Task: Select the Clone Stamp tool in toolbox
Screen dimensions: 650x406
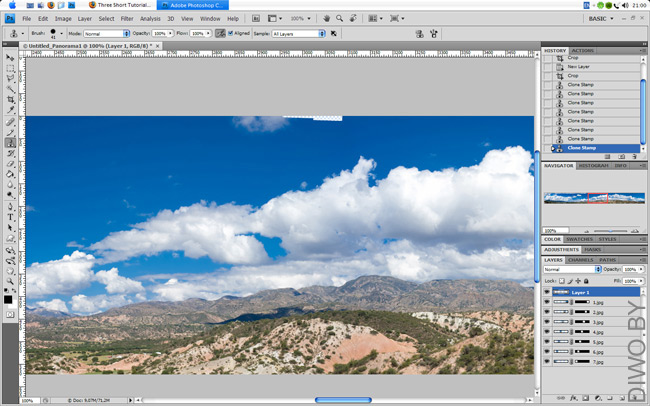Action: (10, 143)
